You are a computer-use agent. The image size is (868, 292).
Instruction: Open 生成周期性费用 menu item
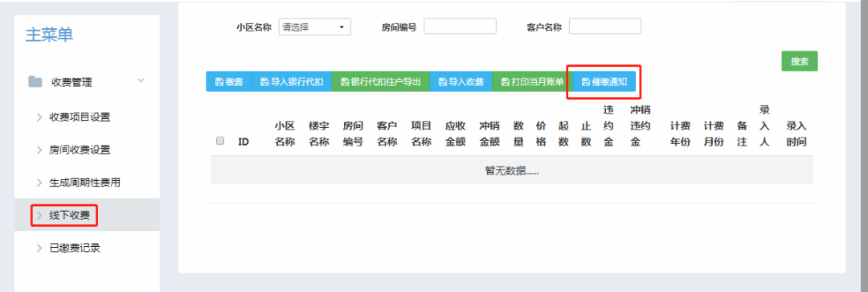[84, 183]
